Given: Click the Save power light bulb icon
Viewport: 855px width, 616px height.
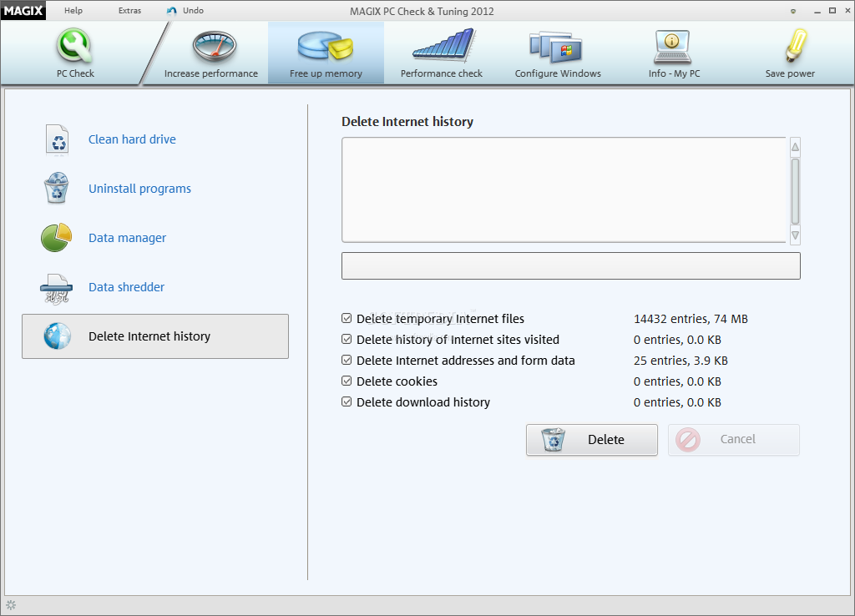Looking at the screenshot, I should point(796,45).
